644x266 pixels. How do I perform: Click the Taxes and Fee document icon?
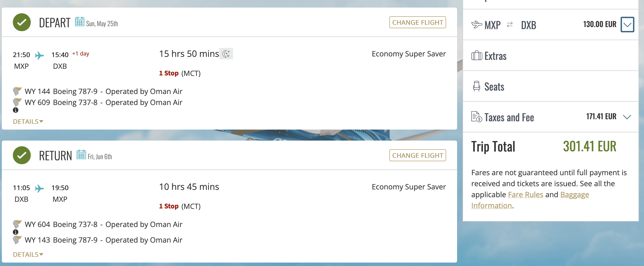tap(477, 117)
